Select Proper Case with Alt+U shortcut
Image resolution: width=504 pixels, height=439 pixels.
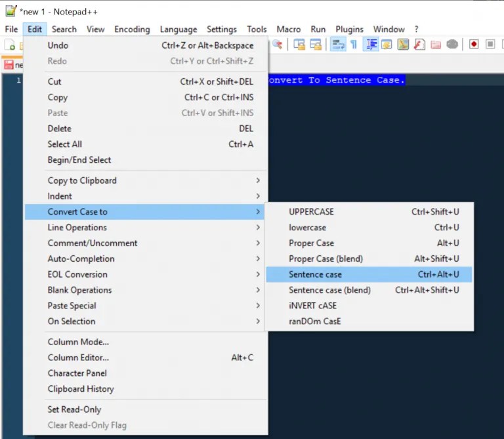[369, 243]
